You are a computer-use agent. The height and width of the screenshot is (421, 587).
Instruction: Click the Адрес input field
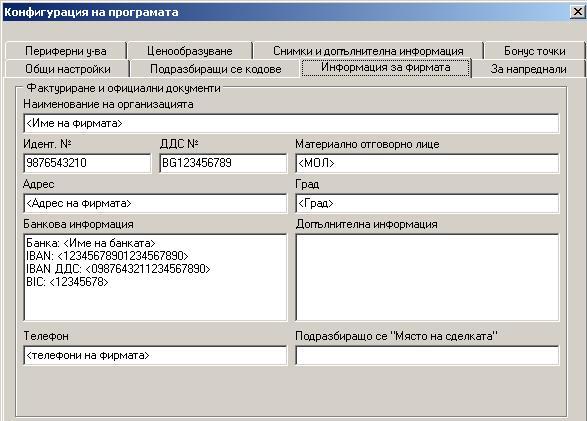coord(155,203)
